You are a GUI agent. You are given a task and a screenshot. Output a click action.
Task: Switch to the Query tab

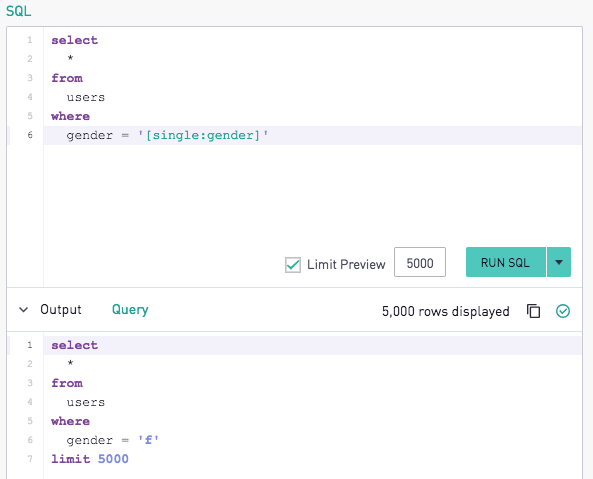tap(130, 310)
